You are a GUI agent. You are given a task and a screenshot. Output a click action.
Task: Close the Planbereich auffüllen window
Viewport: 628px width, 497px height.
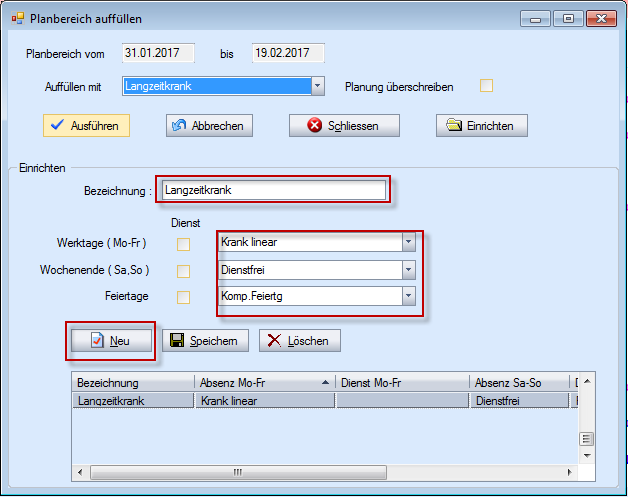coord(601,19)
